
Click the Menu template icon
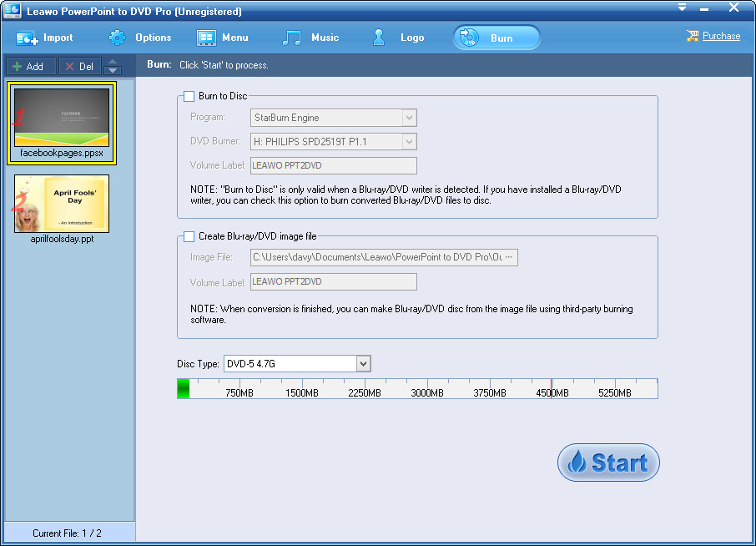(x=206, y=38)
